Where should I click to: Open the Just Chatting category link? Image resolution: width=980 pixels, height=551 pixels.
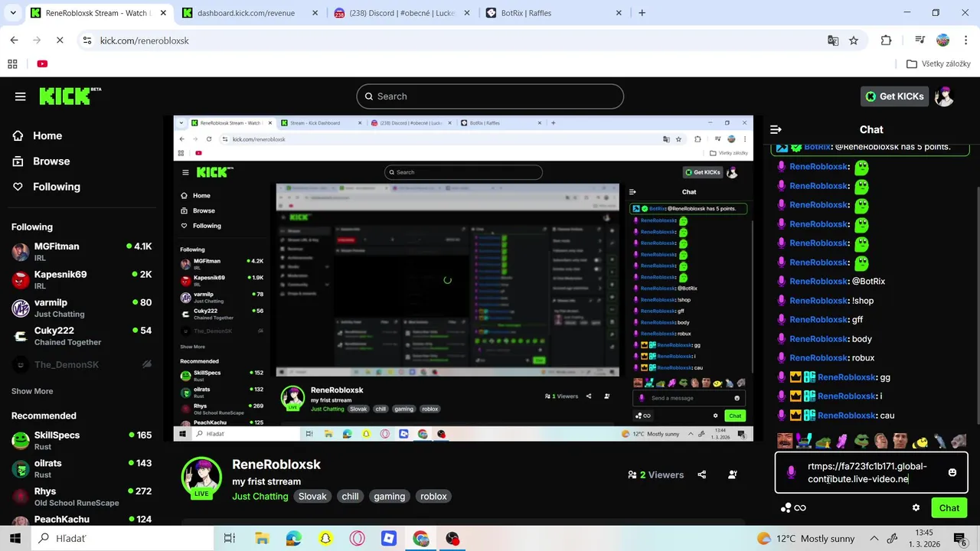pyautogui.click(x=260, y=497)
